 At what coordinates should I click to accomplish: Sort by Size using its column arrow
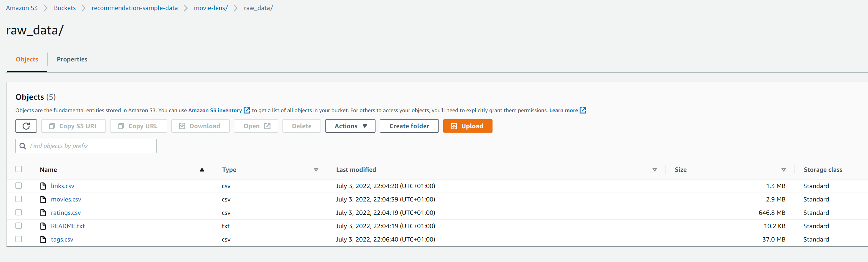(783, 170)
